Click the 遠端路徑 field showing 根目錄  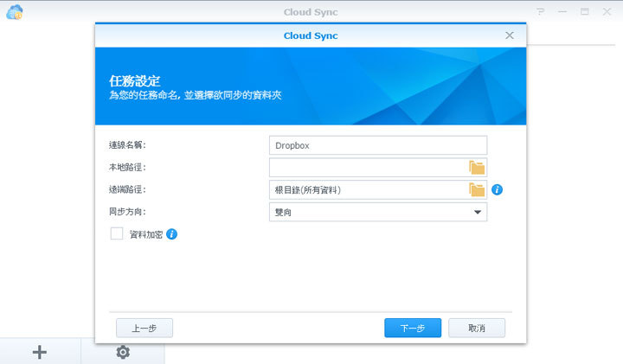(x=368, y=190)
